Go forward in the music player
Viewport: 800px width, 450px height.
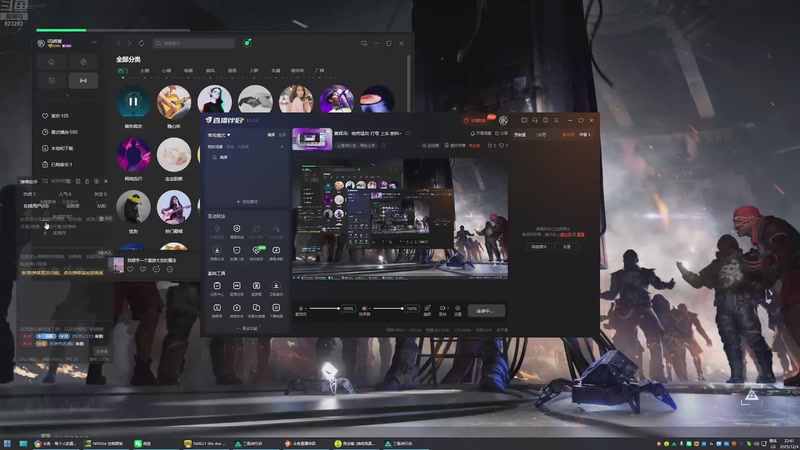click(x=130, y=43)
